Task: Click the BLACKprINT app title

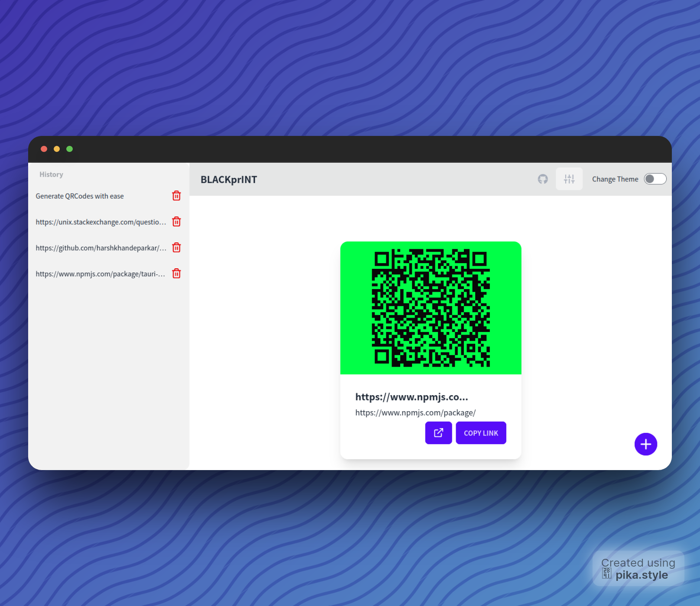Action: tap(229, 180)
